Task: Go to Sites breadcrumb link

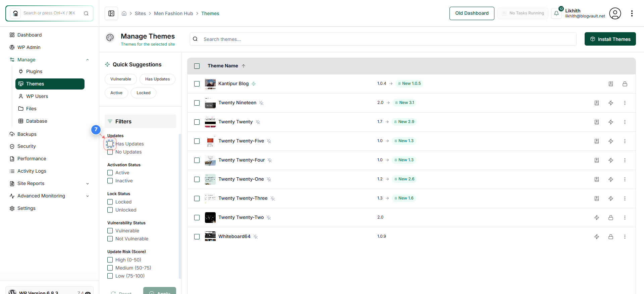Action: 140,13
